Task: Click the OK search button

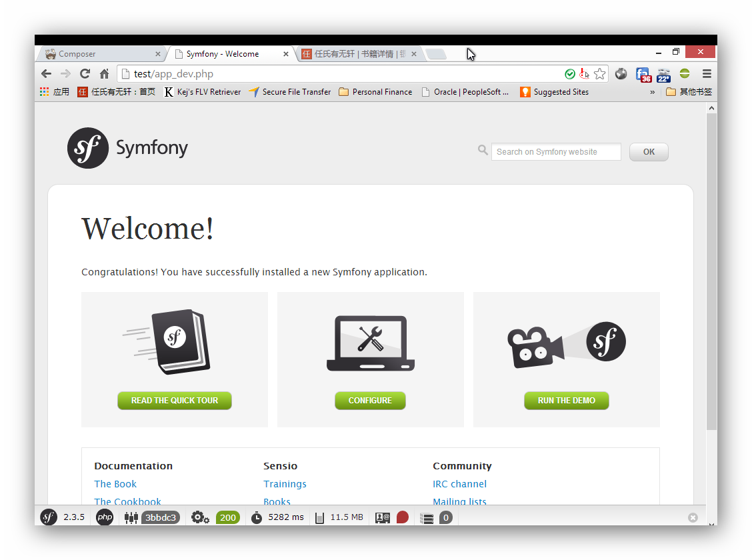Action: 649,152
